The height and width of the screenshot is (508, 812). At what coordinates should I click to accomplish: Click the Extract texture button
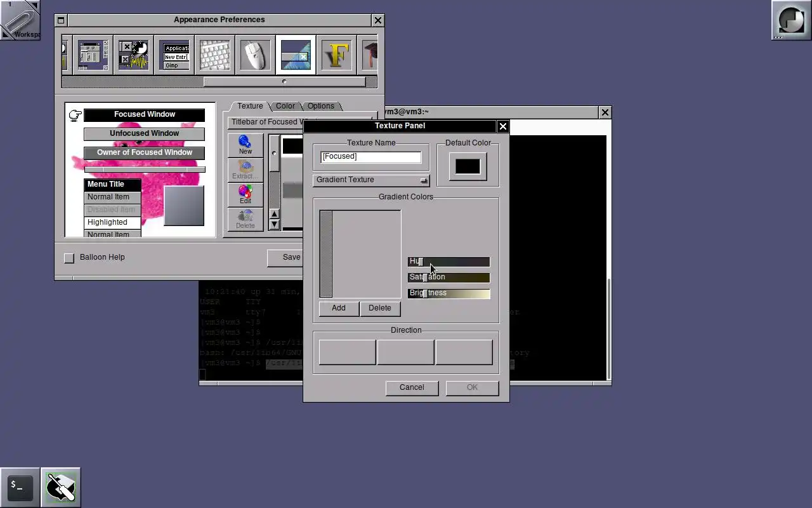[246, 170]
